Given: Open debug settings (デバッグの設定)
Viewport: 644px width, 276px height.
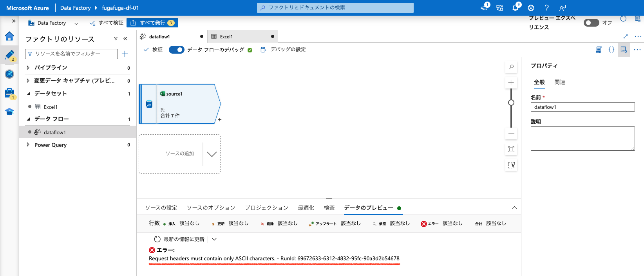Looking at the screenshot, I should coord(283,50).
